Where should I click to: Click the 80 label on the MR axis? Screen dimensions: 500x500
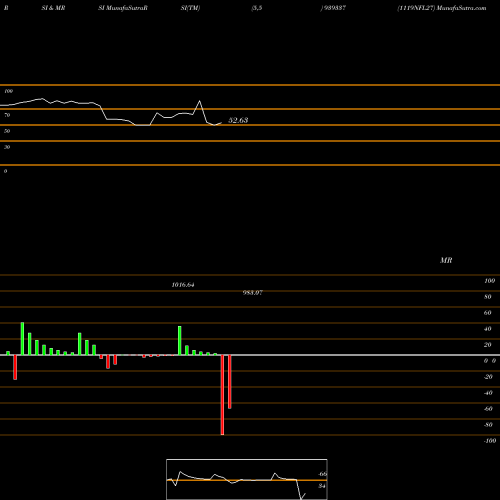click(488, 297)
